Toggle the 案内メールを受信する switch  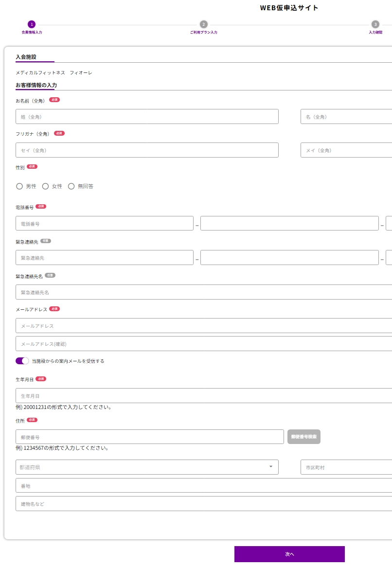point(22,361)
